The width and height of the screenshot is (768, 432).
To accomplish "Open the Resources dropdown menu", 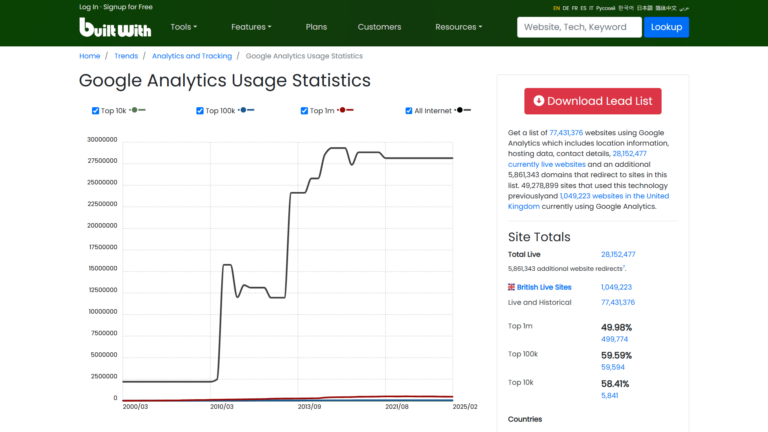I will pyautogui.click(x=458, y=27).
